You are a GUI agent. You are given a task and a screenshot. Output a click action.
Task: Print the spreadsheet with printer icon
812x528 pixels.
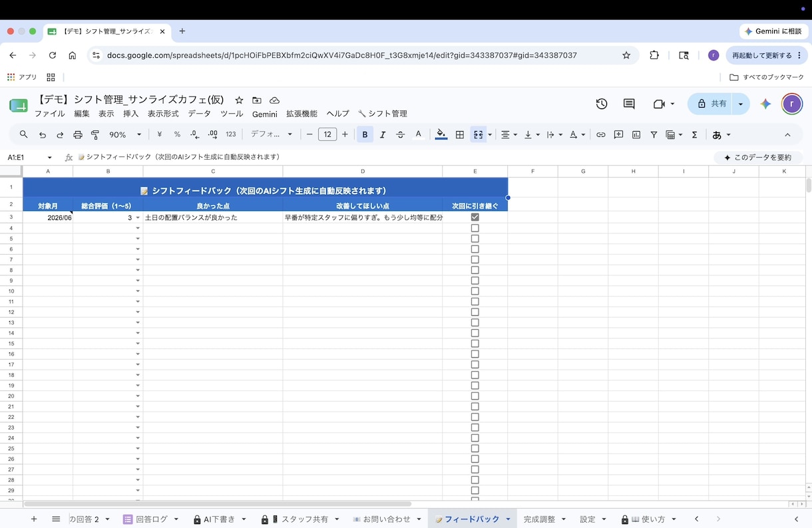click(x=78, y=134)
